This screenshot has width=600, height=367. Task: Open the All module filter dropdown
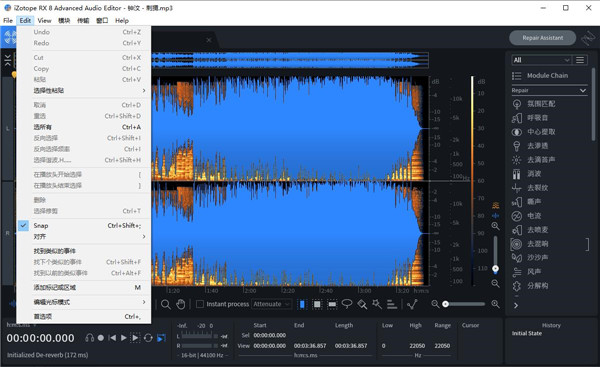click(x=541, y=60)
